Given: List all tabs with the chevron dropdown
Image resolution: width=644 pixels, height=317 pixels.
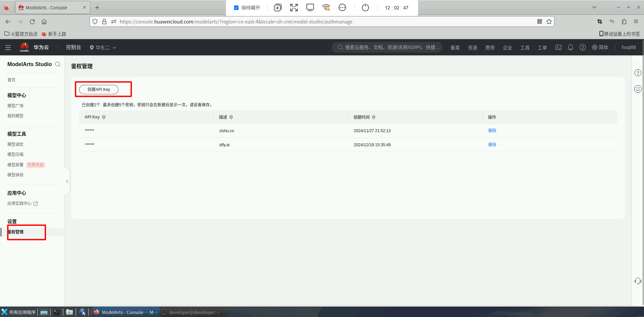Looking at the screenshot, I should click(x=594, y=7).
